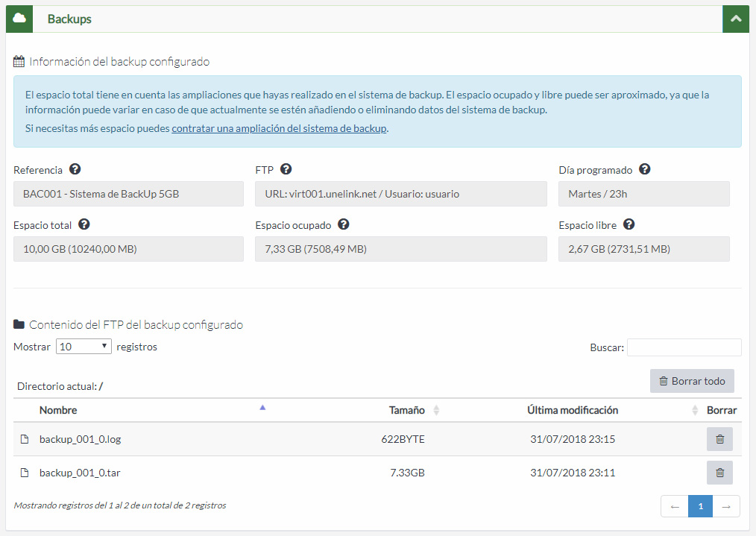Open help icon next to FTP label
This screenshot has width=756, height=536.
pyautogui.click(x=286, y=169)
